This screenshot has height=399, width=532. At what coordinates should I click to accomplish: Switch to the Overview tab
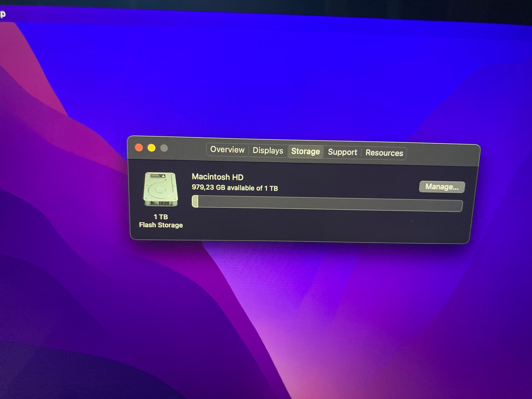pos(227,150)
